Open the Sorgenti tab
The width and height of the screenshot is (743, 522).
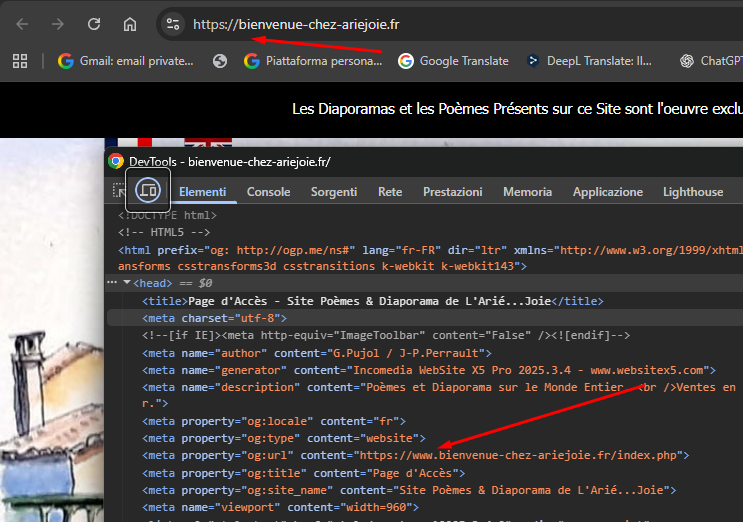coord(333,192)
